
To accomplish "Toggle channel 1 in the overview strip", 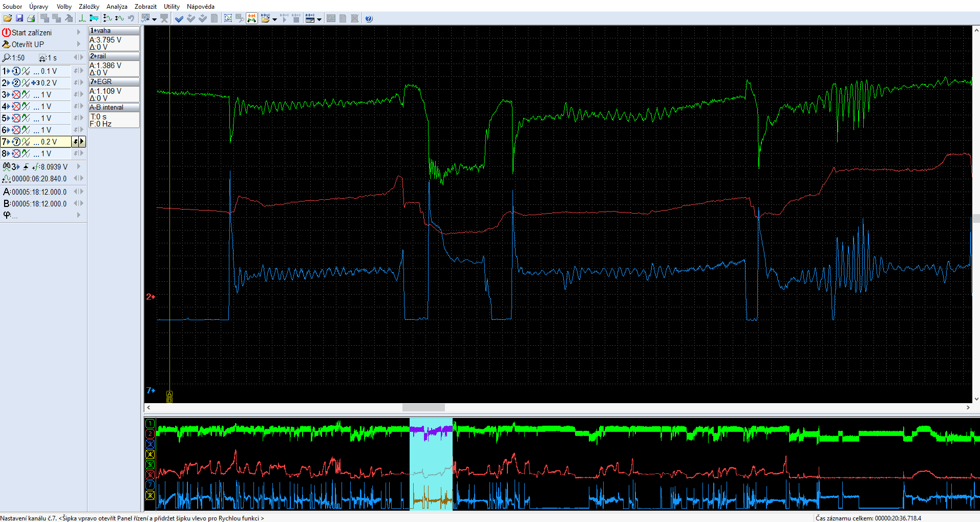I will (150, 424).
